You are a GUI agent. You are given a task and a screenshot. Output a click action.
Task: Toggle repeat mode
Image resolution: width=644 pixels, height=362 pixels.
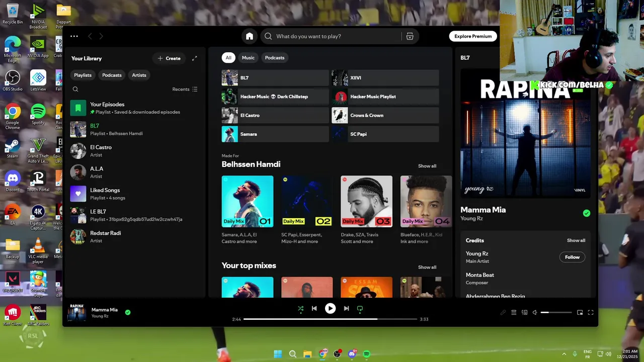point(360,309)
